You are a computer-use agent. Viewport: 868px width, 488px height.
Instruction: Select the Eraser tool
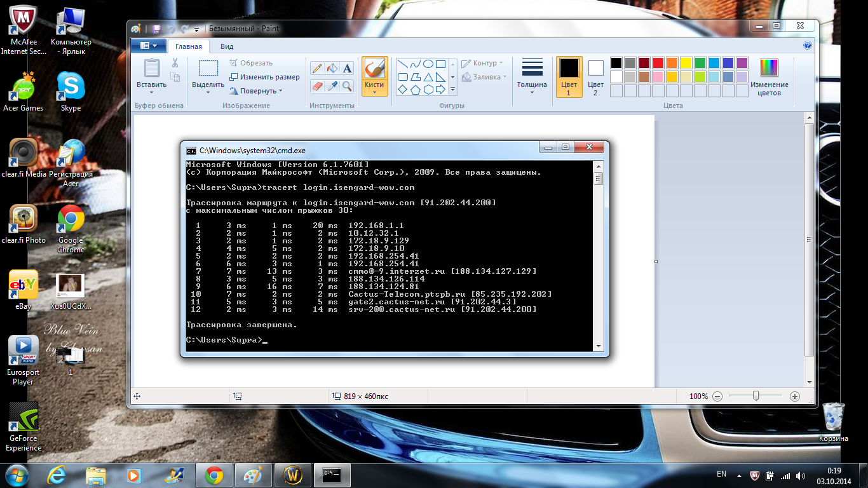317,85
